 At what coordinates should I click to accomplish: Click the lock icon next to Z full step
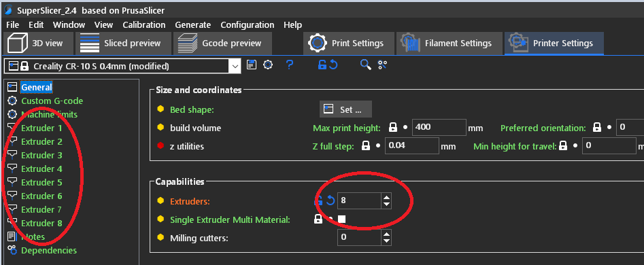coord(366,145)
